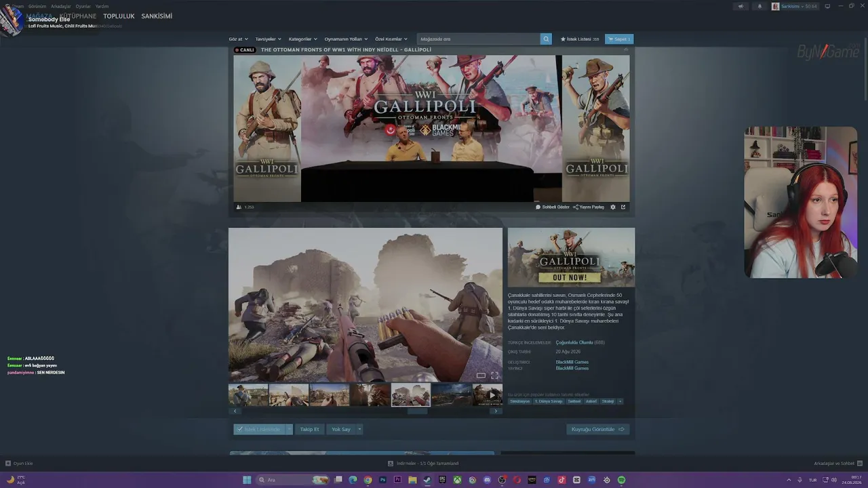The height and width of the screenshot is (488, 868).
Task: Open the notifications bell in Steam header
Action: click(759, 6)
